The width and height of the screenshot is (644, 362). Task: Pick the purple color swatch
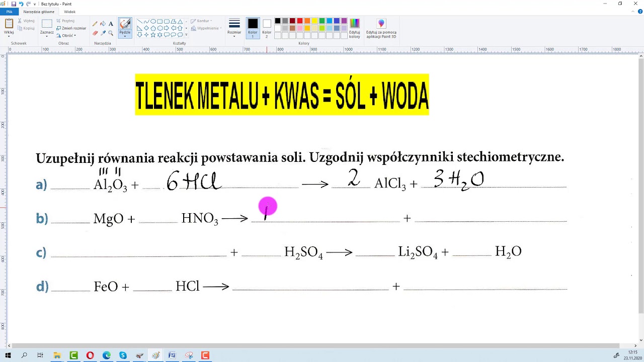(344, 21)
